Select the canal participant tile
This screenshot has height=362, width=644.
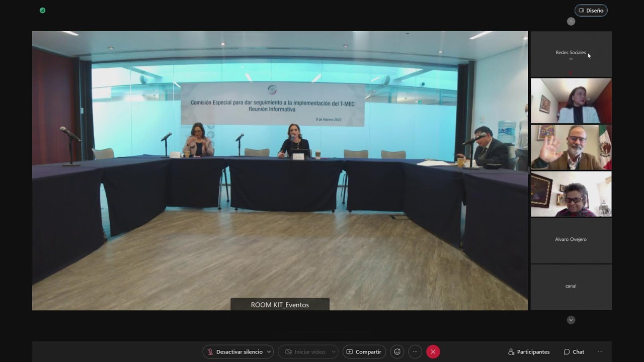[x=571, y=287]
